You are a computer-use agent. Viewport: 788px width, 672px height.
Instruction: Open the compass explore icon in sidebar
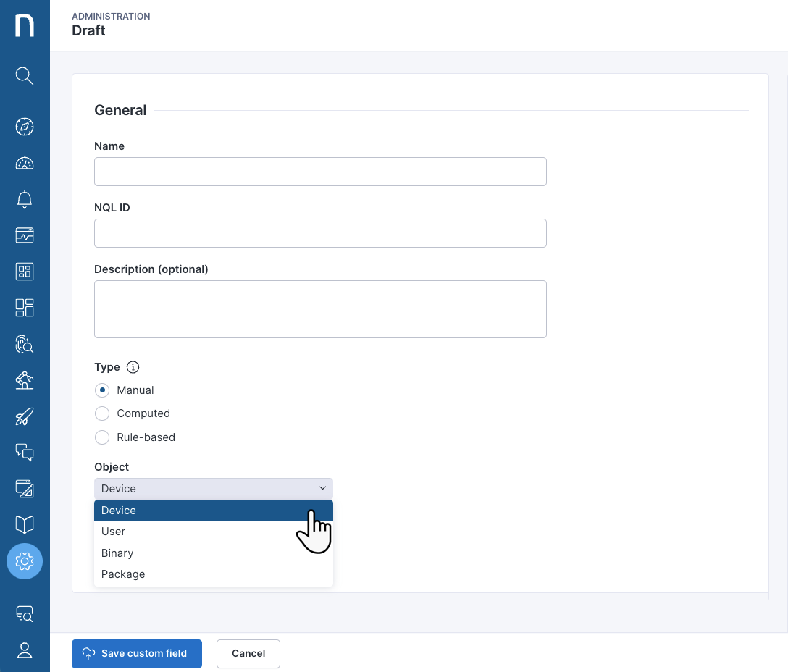pos(25,127)
